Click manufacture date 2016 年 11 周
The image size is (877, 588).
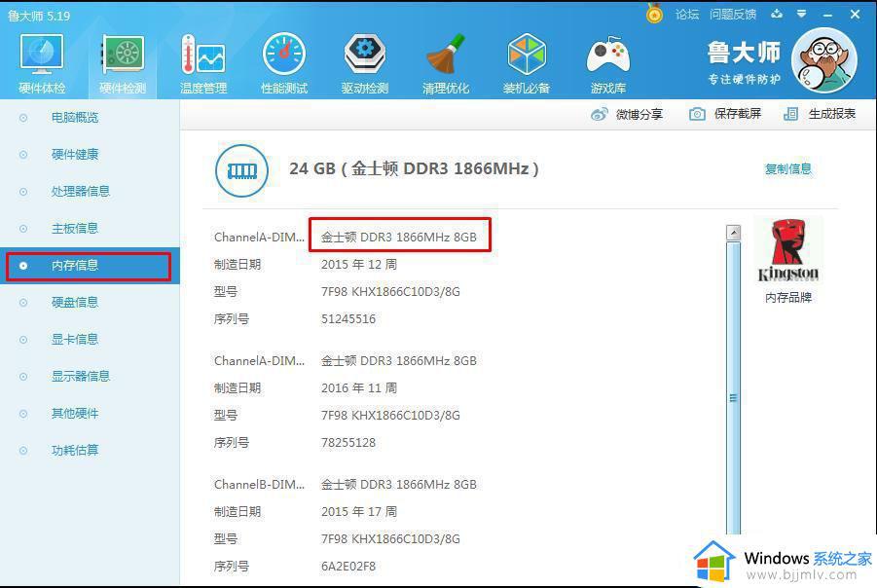pos(359,387)
